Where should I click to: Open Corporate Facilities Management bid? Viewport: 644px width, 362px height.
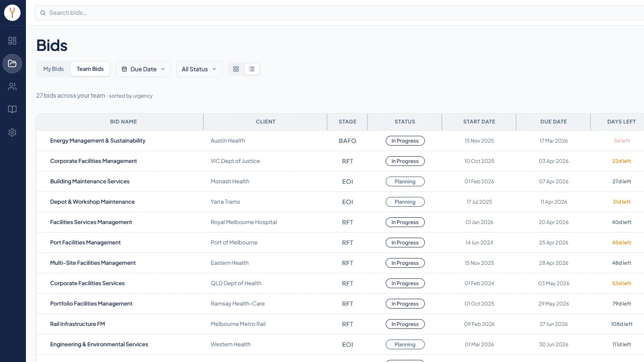(93, 161)
